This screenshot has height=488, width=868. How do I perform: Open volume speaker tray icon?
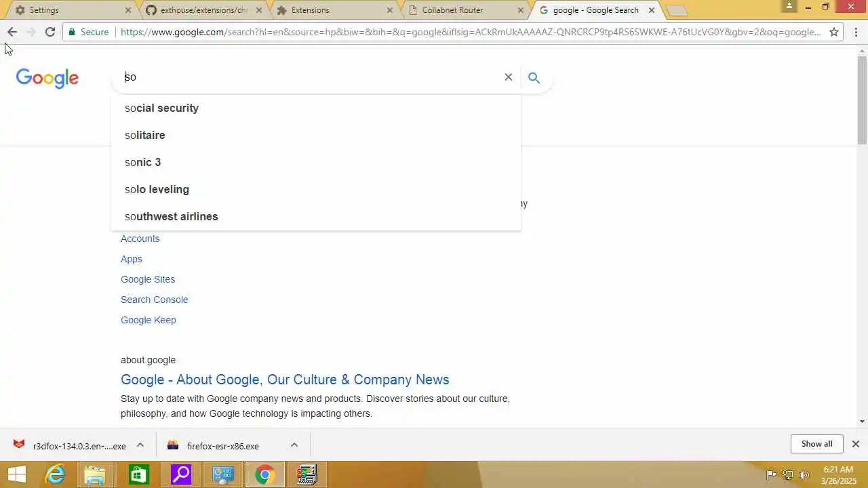pyautogui.click(x=804, y=474)
